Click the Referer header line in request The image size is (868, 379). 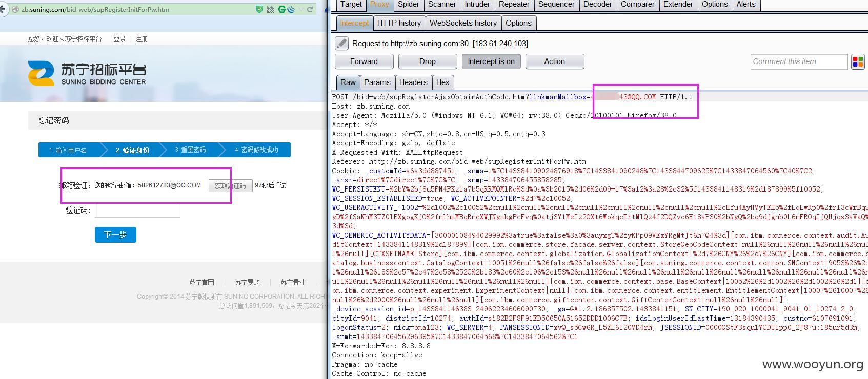[x=459, y=162]
